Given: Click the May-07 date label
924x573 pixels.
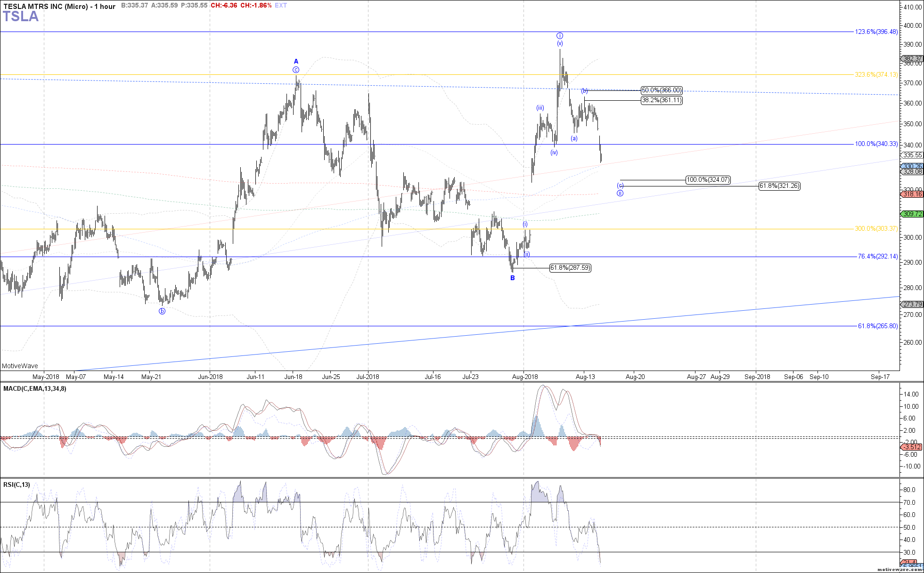Looking at the screenshot, I should [76, 377].
